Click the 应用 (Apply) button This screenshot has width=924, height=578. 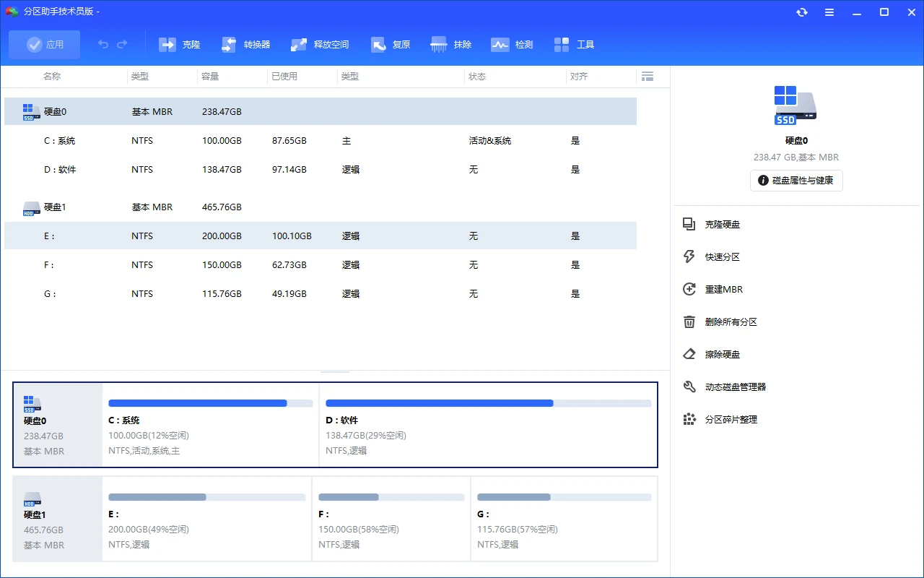[44, 44]
